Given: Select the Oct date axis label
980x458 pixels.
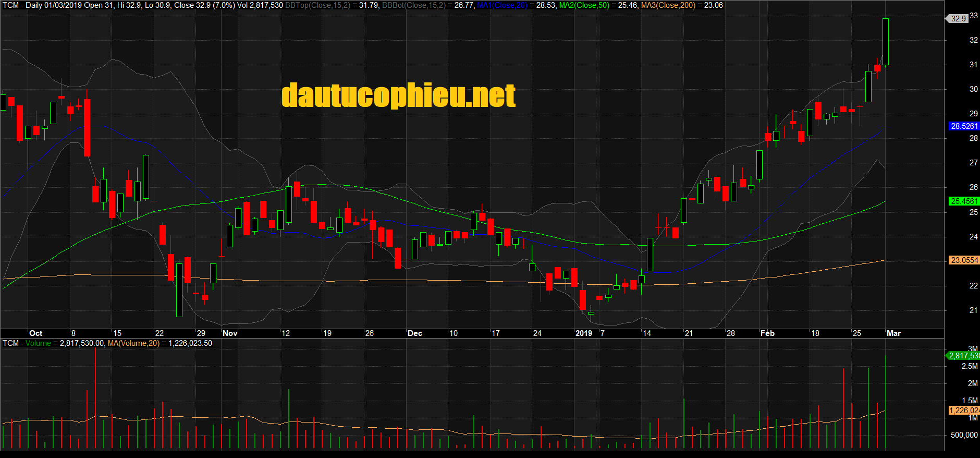Looking at the screenshot, I should point(36,333).
